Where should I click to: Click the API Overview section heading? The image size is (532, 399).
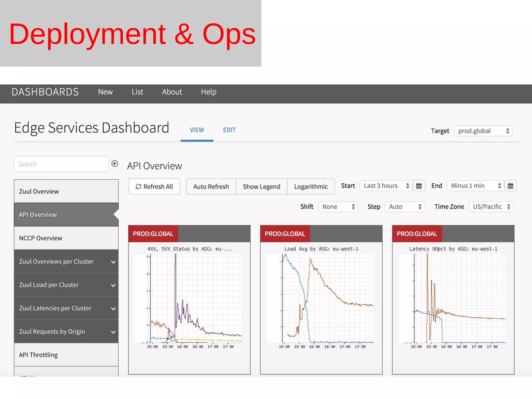coord(155,166)
